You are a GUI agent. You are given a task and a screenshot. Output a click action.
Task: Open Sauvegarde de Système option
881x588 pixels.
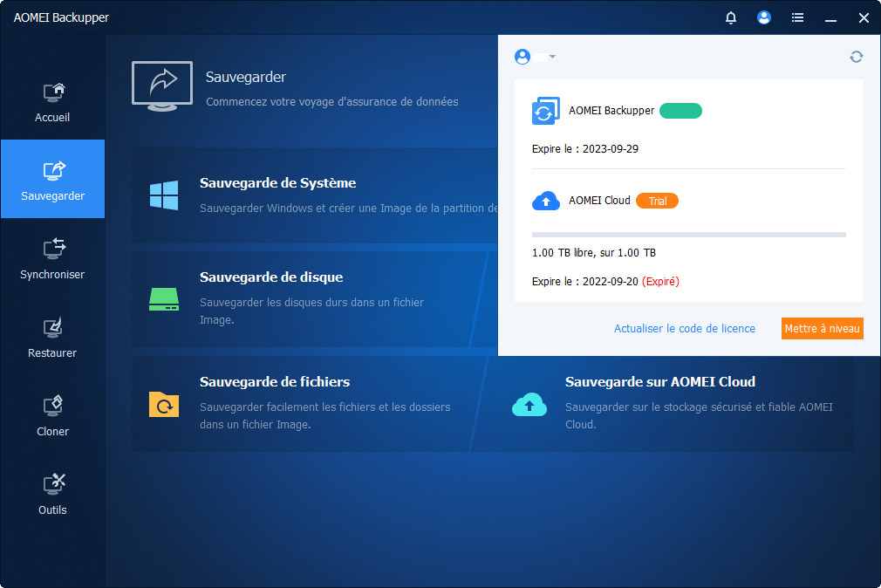tap(315, 195)
